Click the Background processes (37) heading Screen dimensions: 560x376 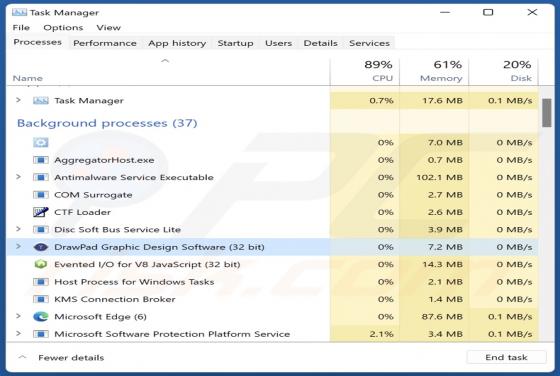tap(107, 123)
